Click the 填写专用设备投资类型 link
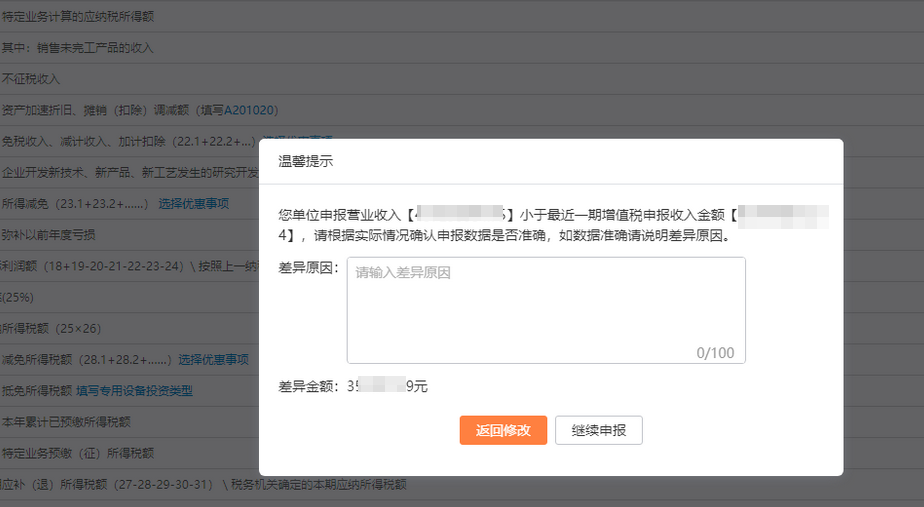Viewport: 924px width, 507px height. (134, 391)
